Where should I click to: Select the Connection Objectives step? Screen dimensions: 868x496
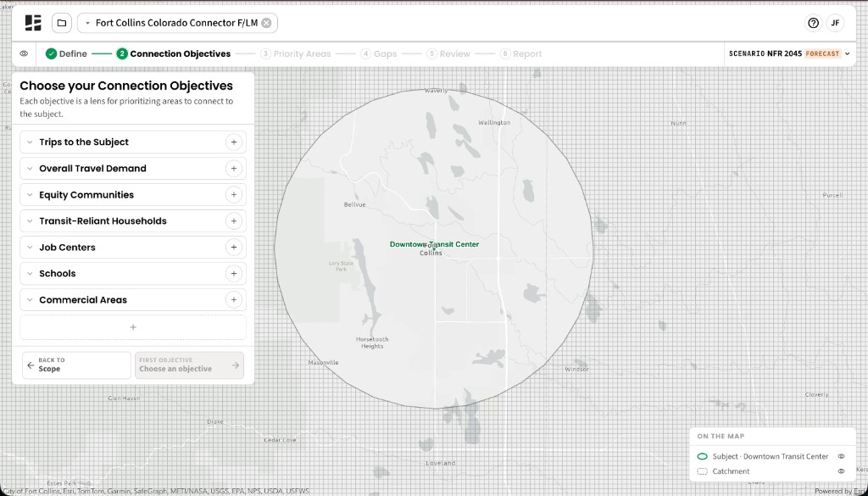click(x=173, y=53)
